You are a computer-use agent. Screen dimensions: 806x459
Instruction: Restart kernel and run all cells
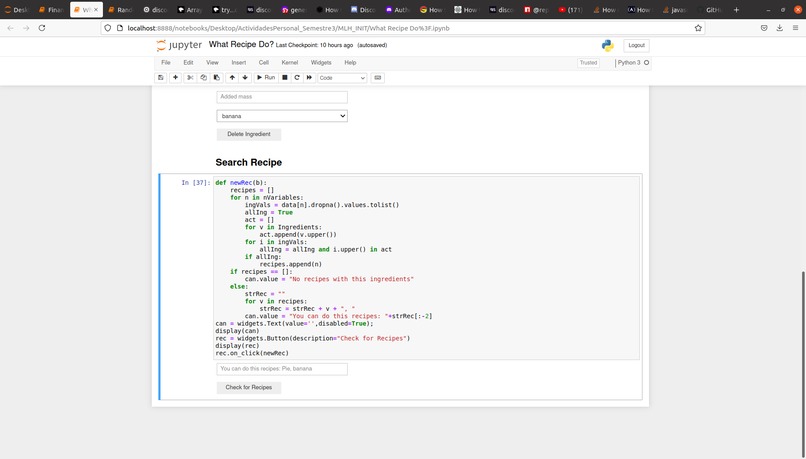(x=309, y=78)
